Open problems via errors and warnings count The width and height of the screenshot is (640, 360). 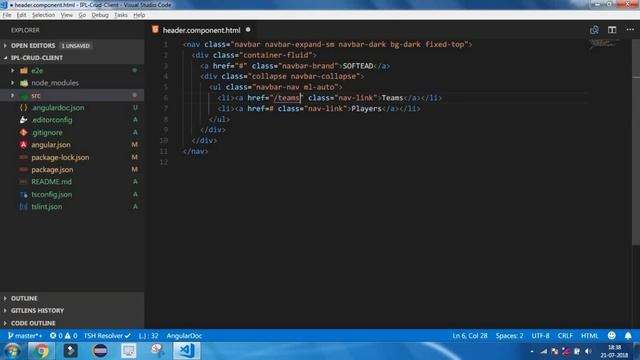64,336
